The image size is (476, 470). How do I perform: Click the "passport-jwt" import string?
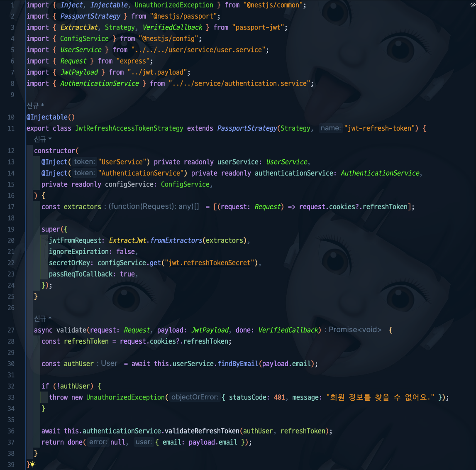(x=258, y=28)
